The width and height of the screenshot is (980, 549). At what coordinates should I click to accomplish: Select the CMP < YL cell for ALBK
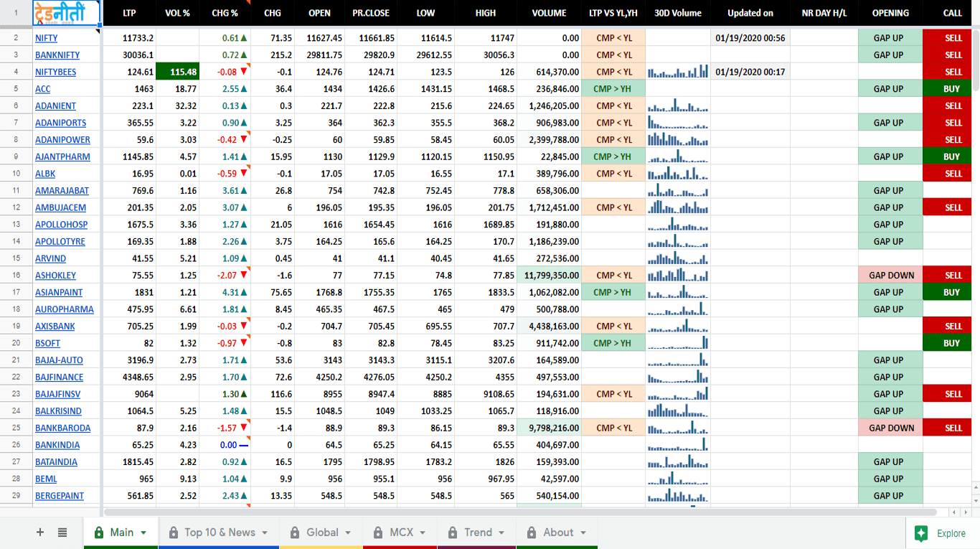click(x=613, y=174)
